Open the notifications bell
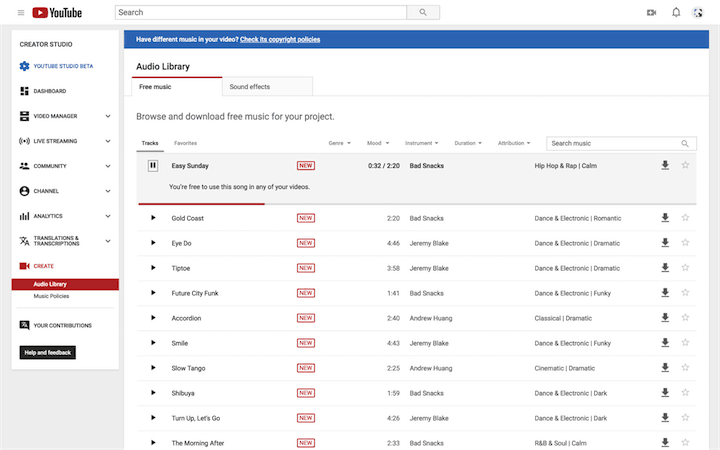 click(676, 12)
